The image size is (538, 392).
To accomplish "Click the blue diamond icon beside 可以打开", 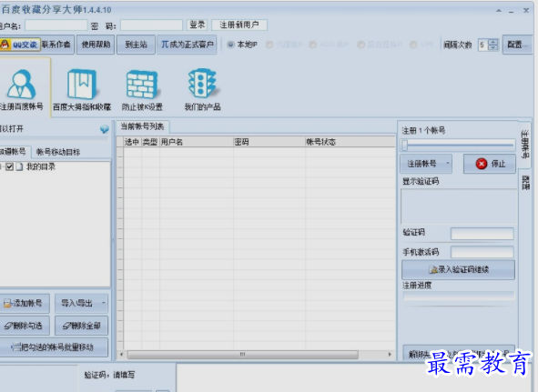I will tap(105, 129).
